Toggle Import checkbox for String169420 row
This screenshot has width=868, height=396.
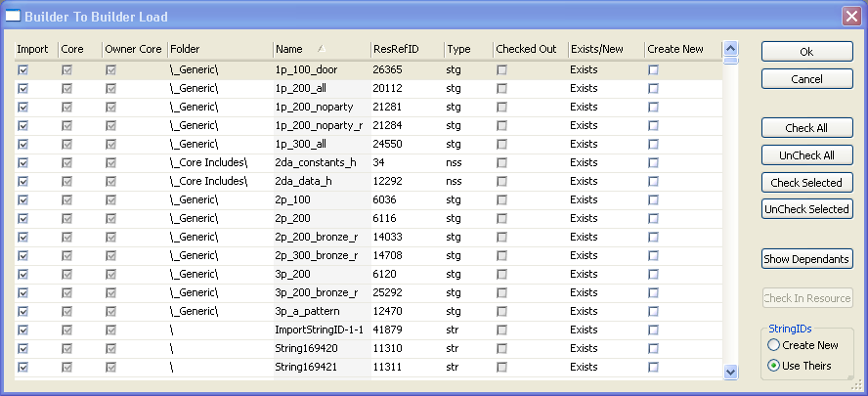(x=22, y=348)
